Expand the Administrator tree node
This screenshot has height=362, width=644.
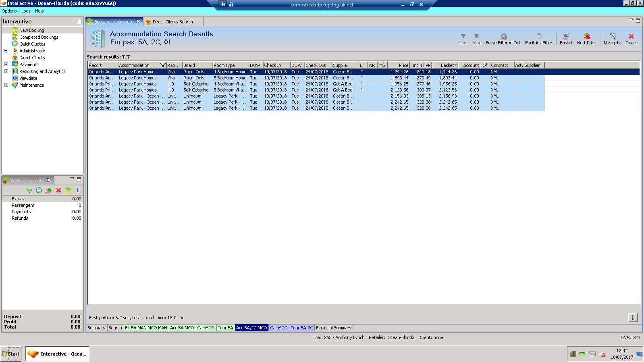click(x=6, y=51)
